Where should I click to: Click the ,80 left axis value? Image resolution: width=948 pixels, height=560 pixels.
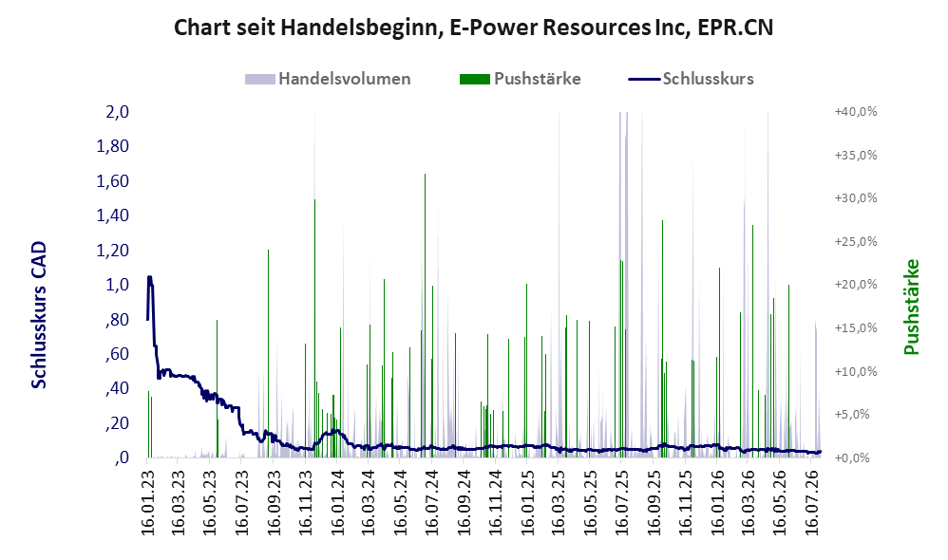117,320
